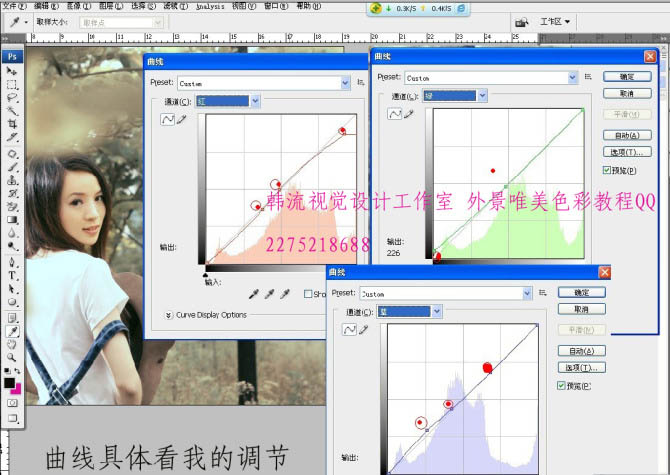Pick the black point eyedropper in red curves dialog
Screen dimensions: 670x475
[x=251, y=294]
